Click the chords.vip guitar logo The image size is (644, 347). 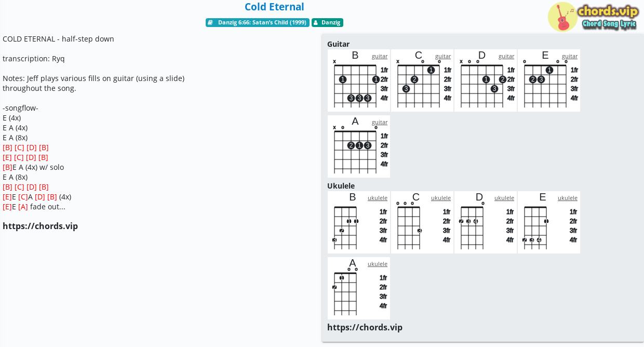[593, 17]
